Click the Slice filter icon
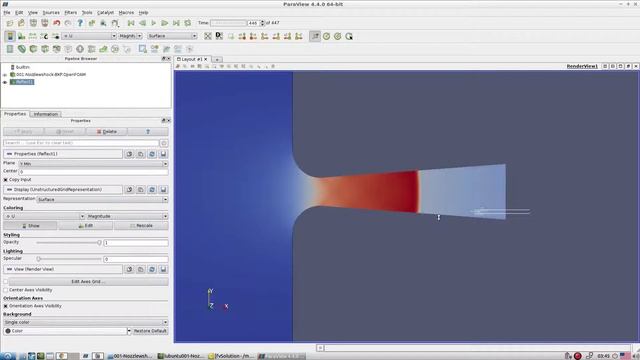This screenshot has height=360, width=640. [44, 49]
